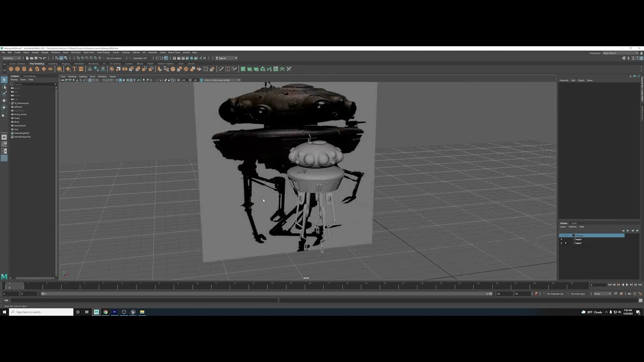Toggle visibility of layer2 in the Layer Editor
The image size is (644, 362).
[561, 239]
